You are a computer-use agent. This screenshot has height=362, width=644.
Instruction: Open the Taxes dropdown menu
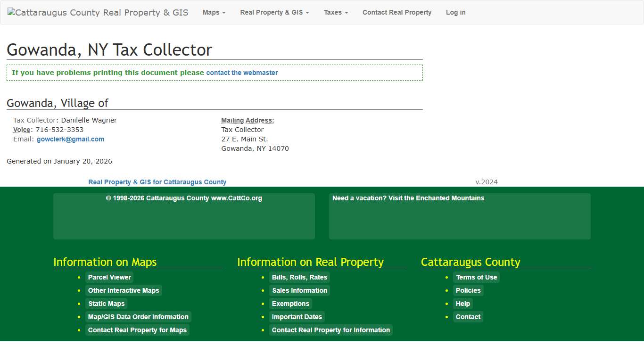coord(336,12)
